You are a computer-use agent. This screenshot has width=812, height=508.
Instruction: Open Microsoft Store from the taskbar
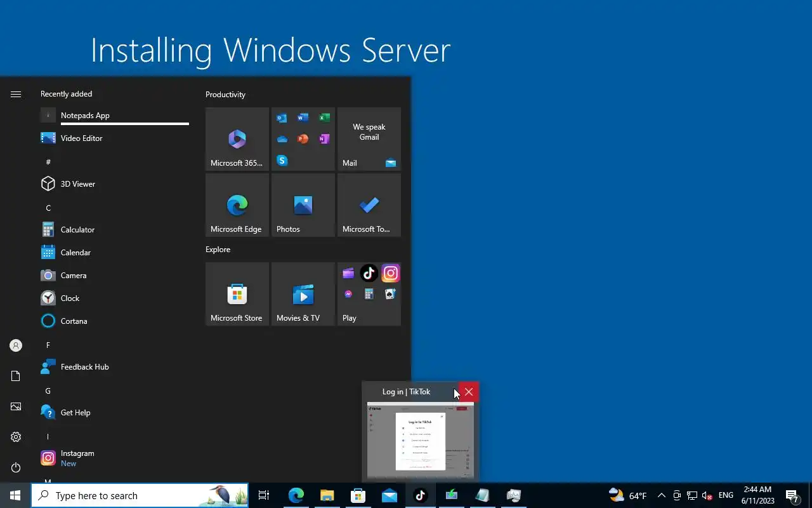tap(358, 495)
